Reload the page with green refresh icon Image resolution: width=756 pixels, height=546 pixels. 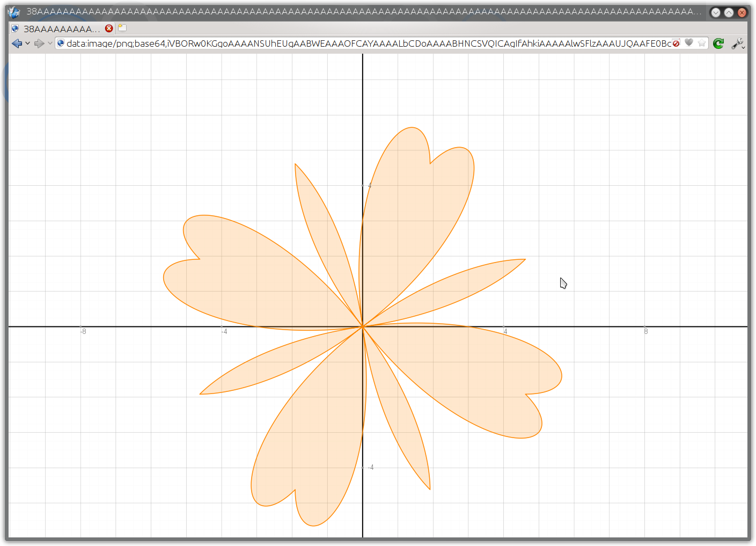tap(718, 43)
